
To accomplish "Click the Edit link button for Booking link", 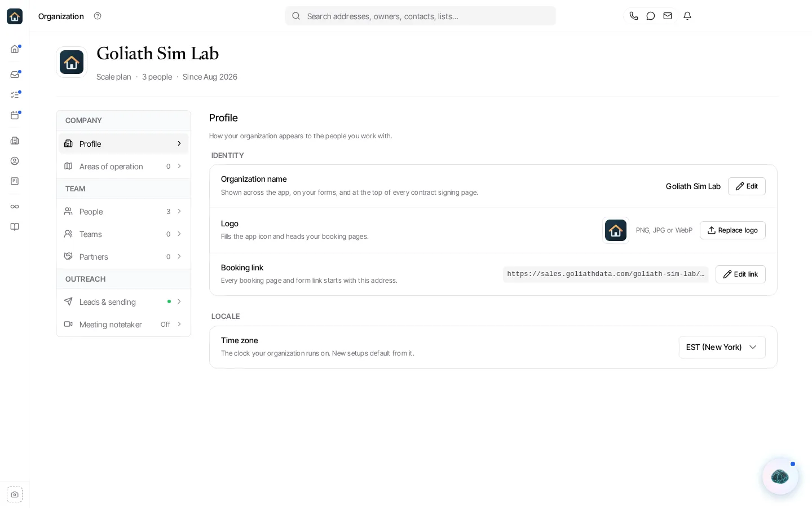I will (x=740, y=274).
